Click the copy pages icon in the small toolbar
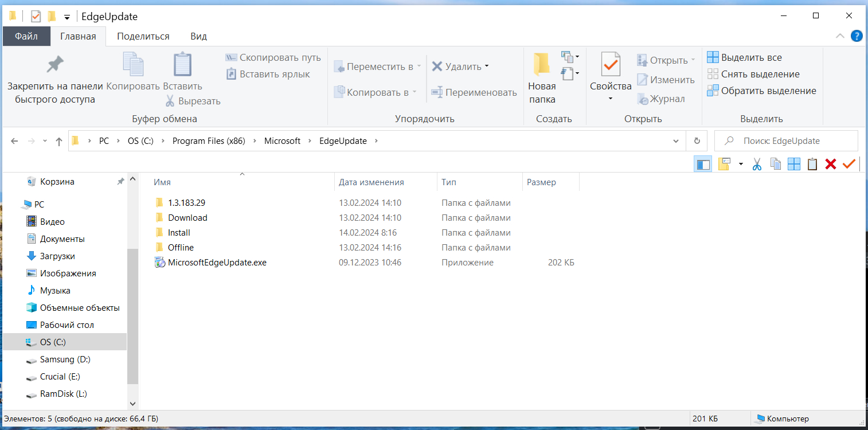The width and height of the screenshot is (868, 430). click(x=776, y=165)
